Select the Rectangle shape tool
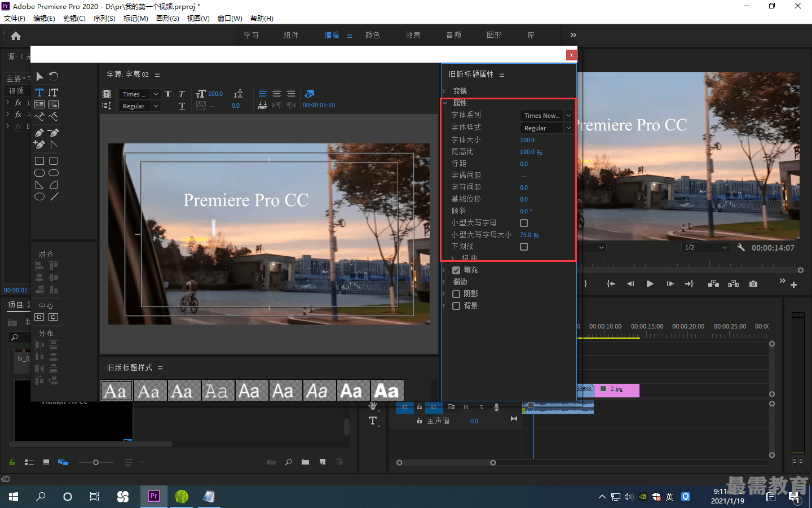The image size is (812, 508). [39, 161]
